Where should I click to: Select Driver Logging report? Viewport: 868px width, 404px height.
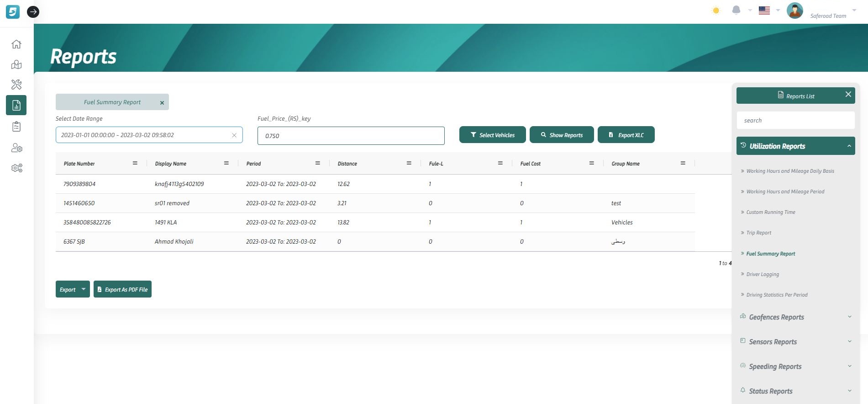[x=763, y=274]
